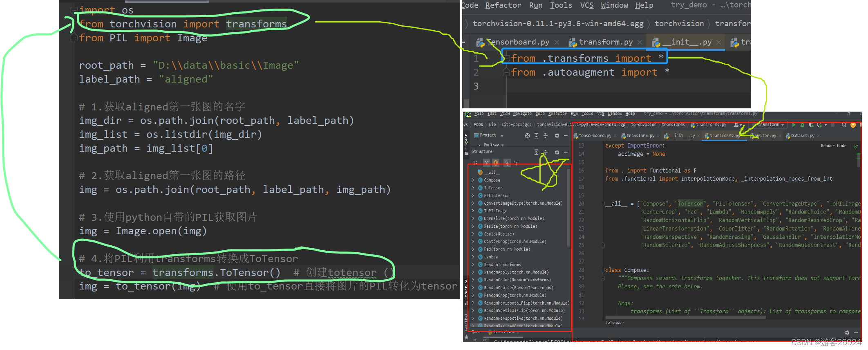Click the fold marker on the class Compose line
Viewport: 868px width, 350px height.
coord(603,270)
